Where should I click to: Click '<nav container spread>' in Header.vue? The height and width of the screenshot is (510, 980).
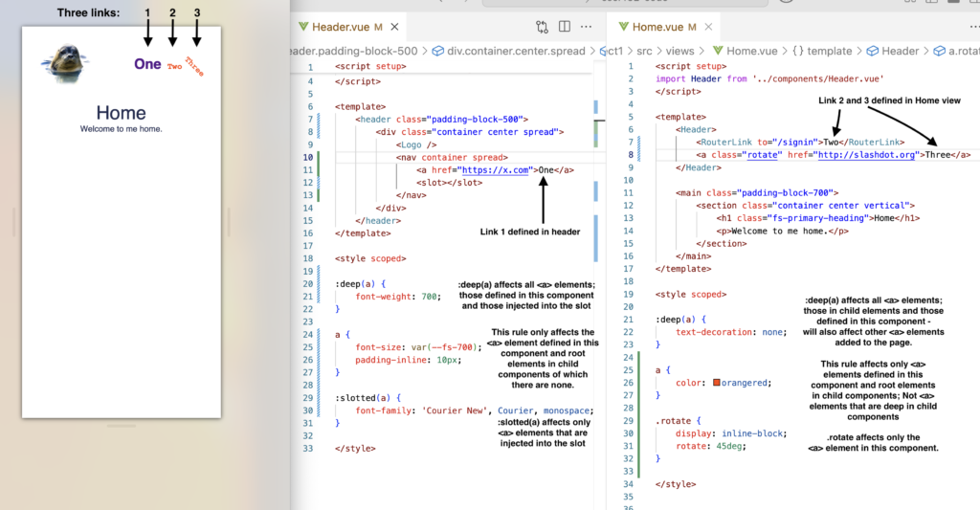tap(452, 158)
